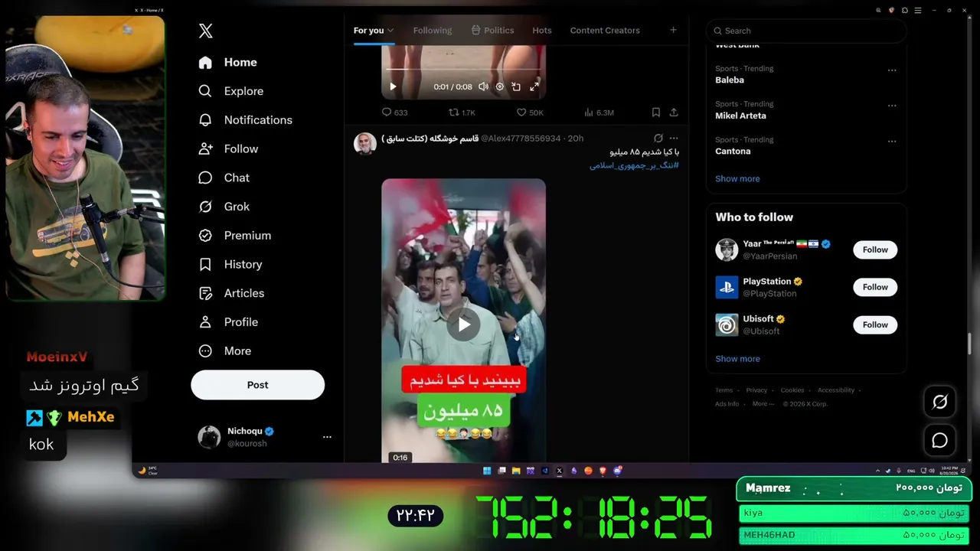Click the Post button
The height and width of the screenshot is (551, 980).
257,385
